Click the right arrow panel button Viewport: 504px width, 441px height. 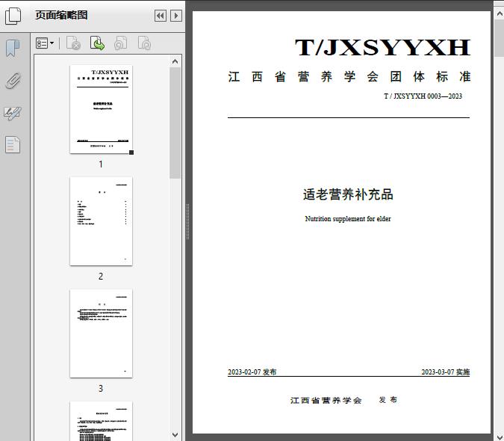(x=176, y=16)
